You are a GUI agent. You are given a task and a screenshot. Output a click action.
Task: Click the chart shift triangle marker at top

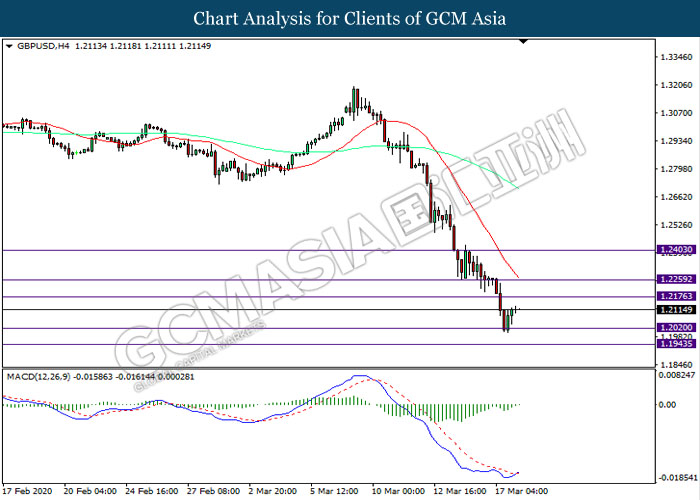coord(524,42)
